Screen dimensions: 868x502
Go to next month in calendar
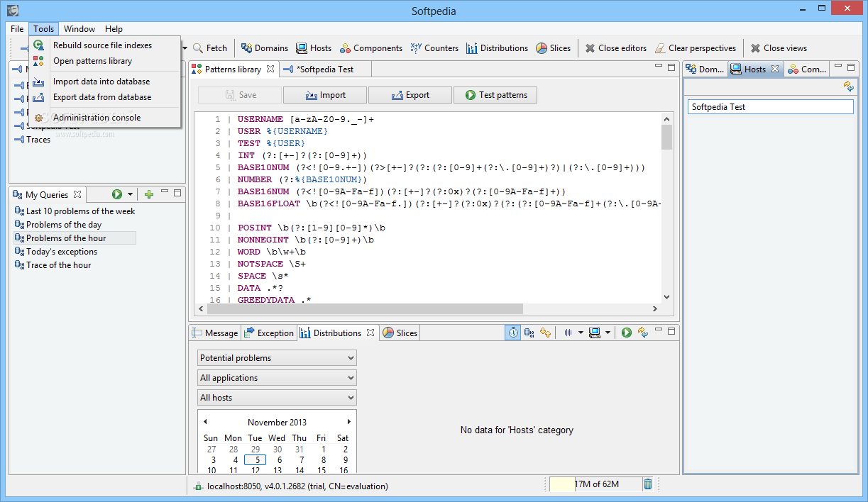348,422
